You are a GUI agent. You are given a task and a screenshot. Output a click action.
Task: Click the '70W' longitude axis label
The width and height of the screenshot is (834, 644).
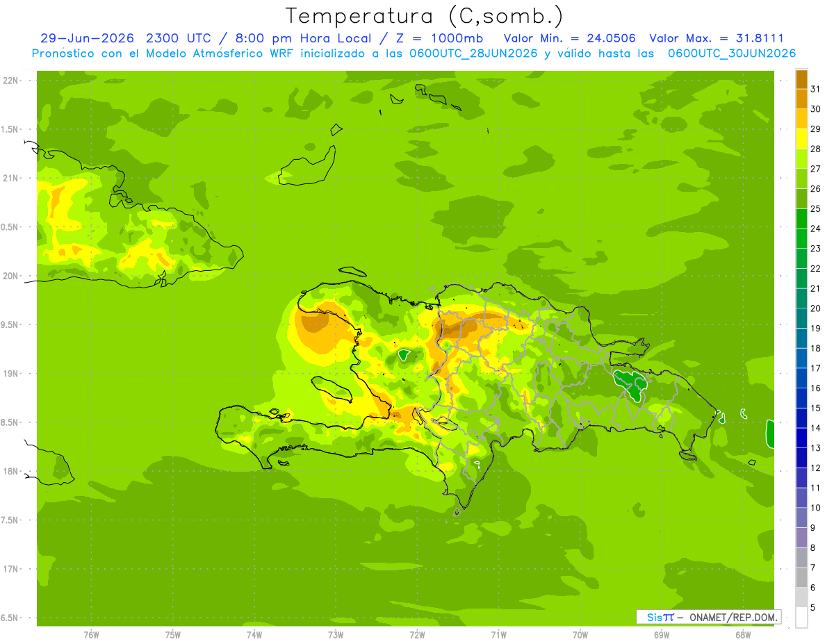click(x=580, y=635)
